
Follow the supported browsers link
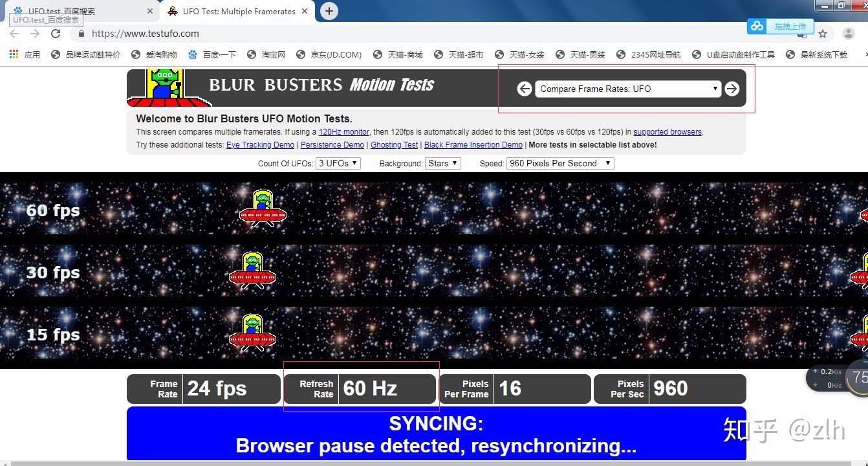(667, 132)
